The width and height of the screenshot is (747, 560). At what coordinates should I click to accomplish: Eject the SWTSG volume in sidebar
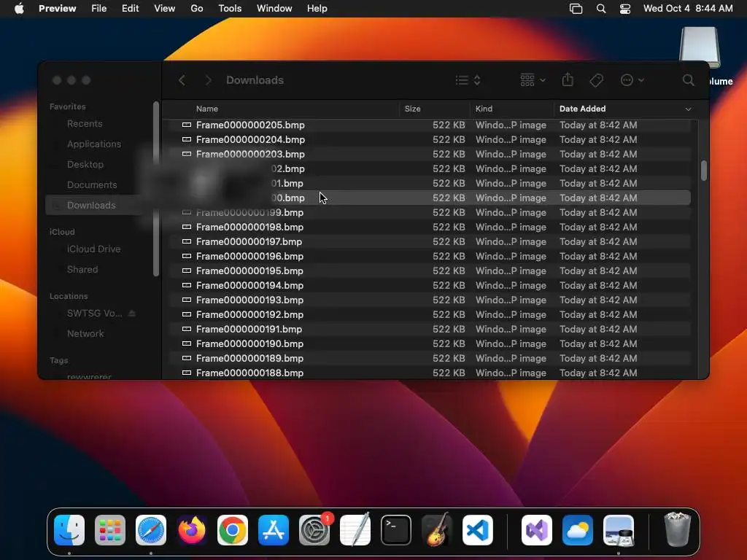click(x=132, y=314)
